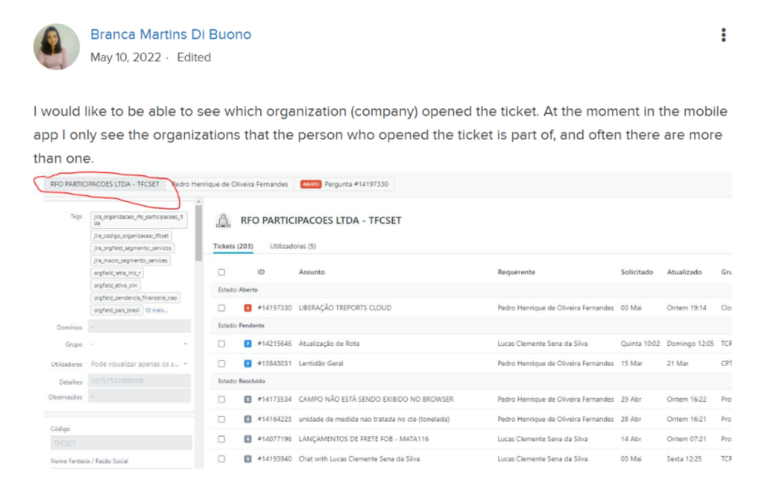Open ticket LANÇAMENTOS DE FRETE FOB - MATA116

click(364, 439)
